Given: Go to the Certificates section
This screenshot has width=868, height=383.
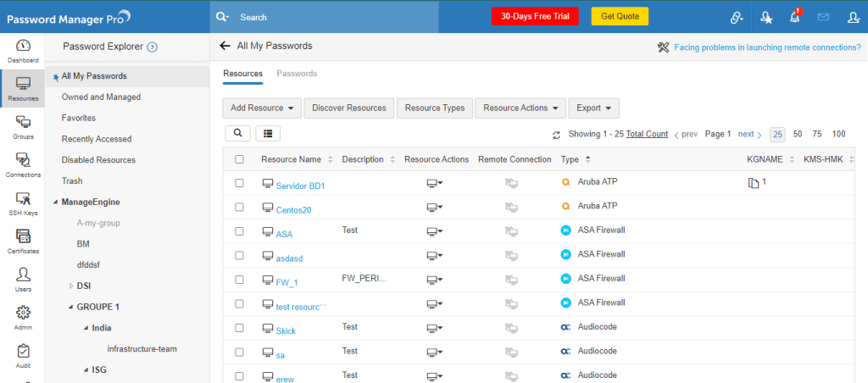Looking at the screenshot, I should pos(23,241).
